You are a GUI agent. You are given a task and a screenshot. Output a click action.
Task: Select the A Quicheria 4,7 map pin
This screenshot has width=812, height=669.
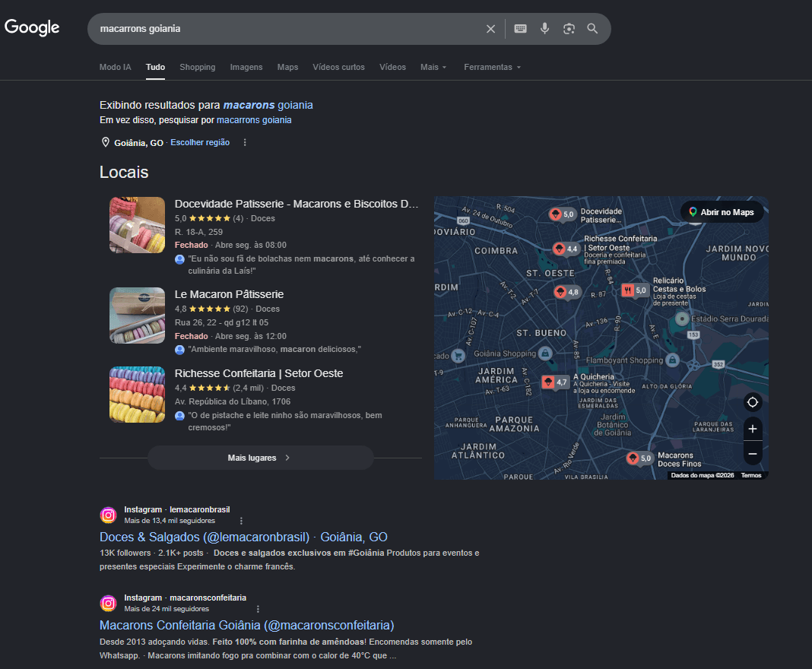(555, 382)
